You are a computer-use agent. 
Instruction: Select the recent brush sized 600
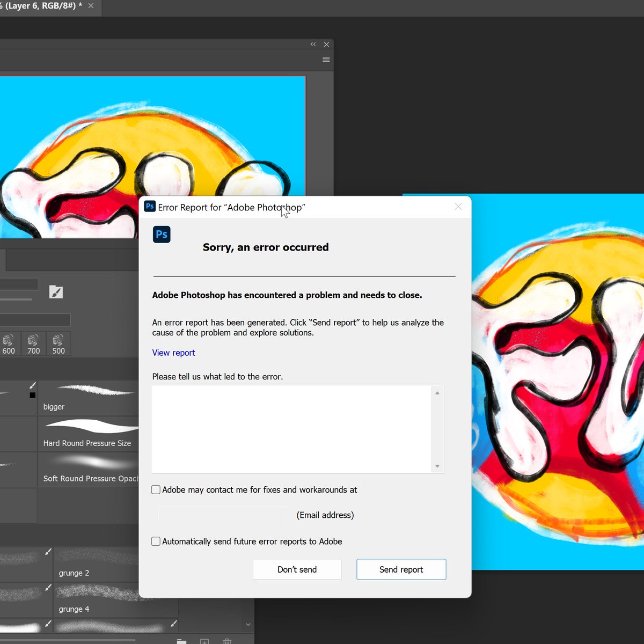point(9,344)
